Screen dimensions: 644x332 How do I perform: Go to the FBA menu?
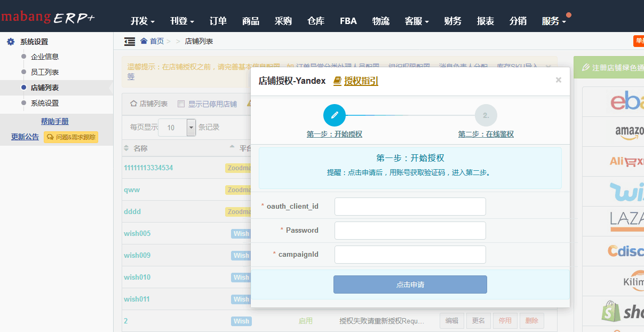point(348,21)
